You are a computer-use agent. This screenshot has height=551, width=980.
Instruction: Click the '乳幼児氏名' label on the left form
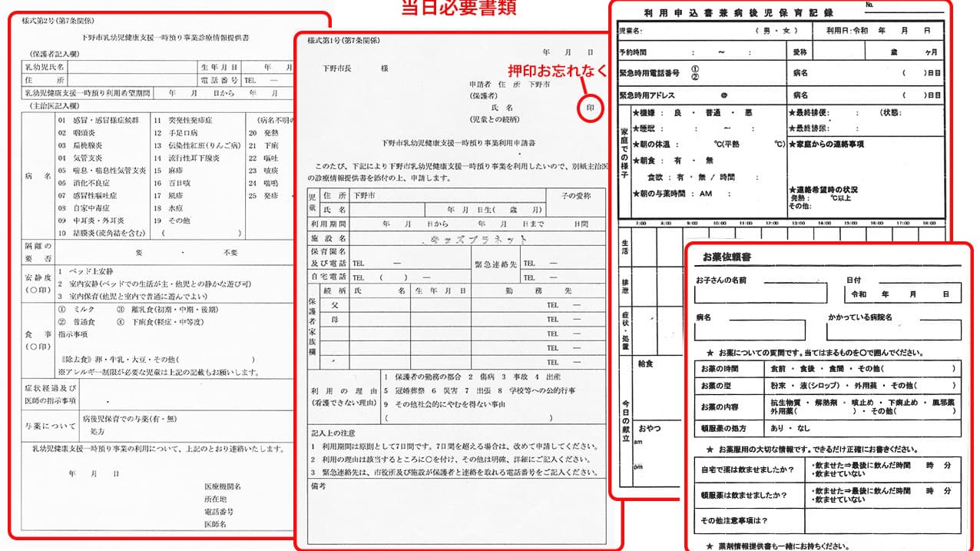(44, 67)
